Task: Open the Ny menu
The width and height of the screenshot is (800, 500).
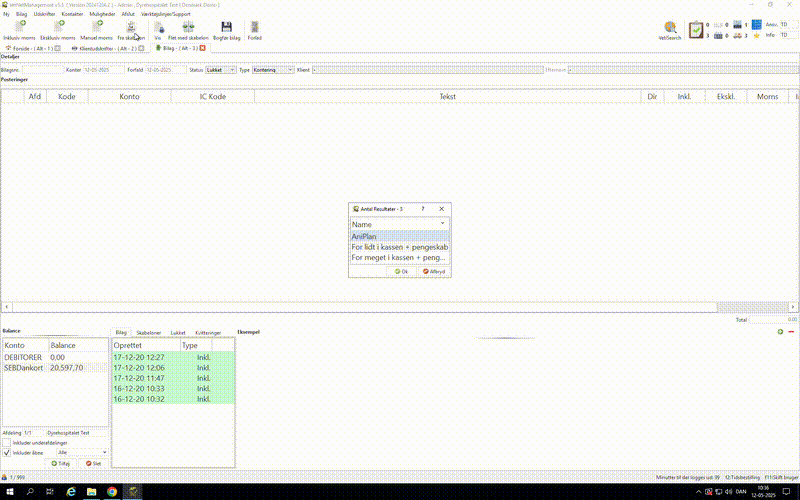Action: [6, 14]
